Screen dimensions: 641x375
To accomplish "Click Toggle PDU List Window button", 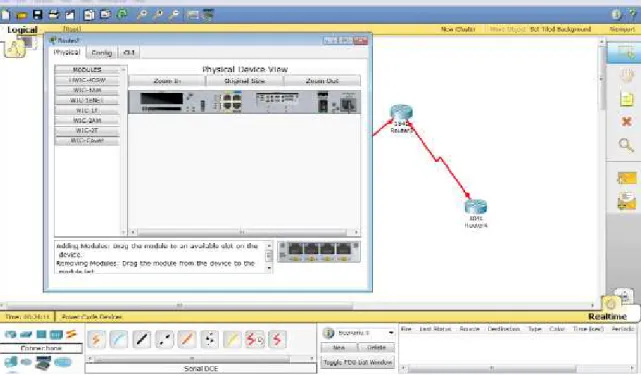I will (x=358, y=362).
